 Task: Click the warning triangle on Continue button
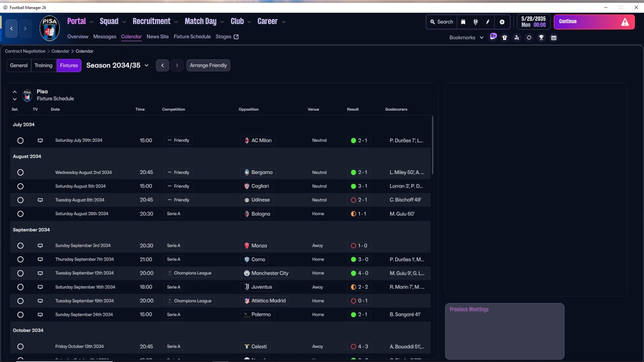[625, 22]
